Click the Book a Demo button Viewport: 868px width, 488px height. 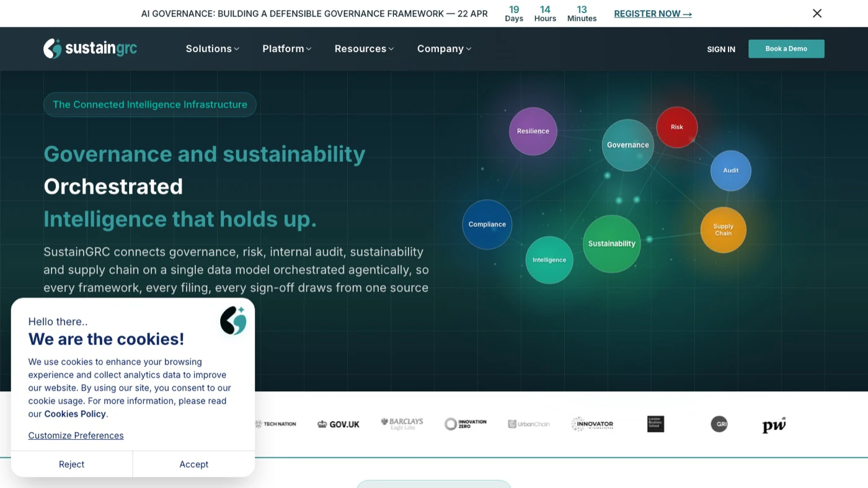[x=786, y=48]
